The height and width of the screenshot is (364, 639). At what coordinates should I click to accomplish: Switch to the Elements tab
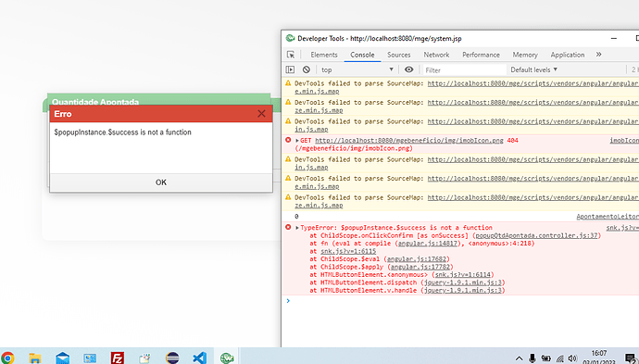click(324, 55)
